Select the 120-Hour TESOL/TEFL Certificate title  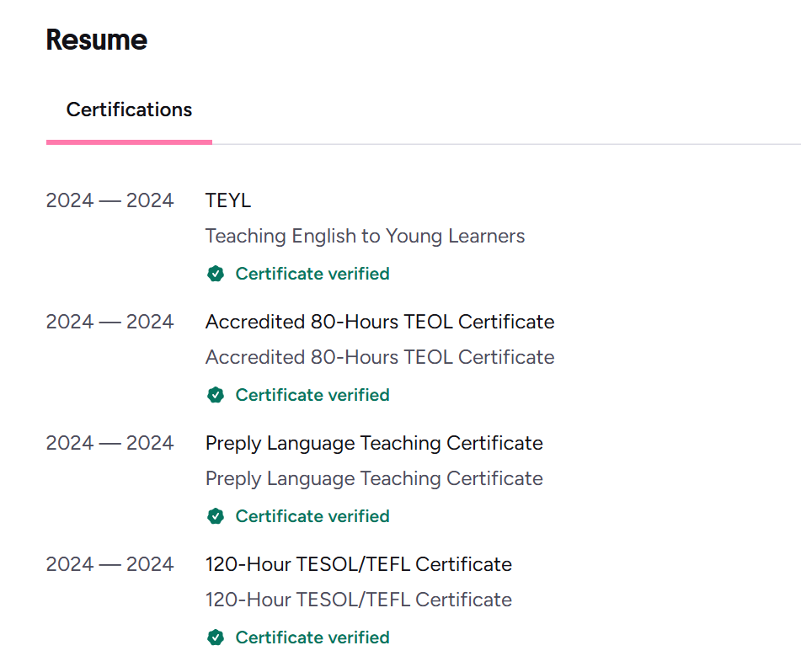359,564
